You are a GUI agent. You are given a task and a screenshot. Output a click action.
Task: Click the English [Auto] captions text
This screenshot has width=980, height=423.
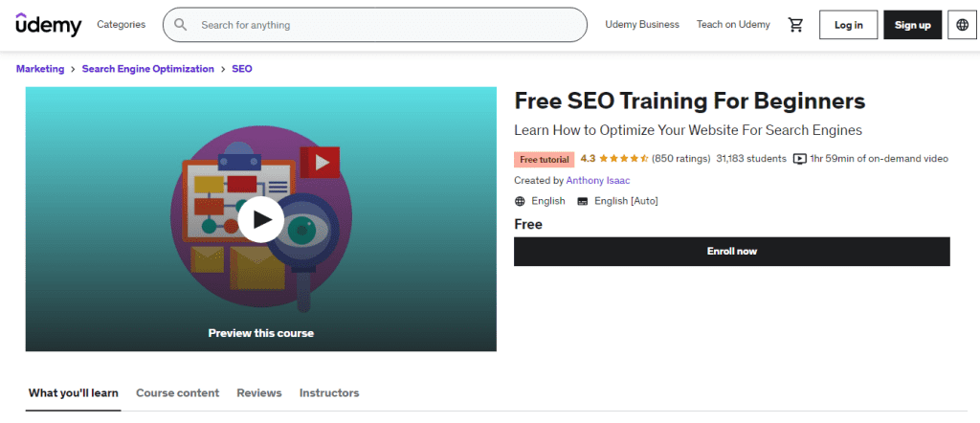click(626, 201)
